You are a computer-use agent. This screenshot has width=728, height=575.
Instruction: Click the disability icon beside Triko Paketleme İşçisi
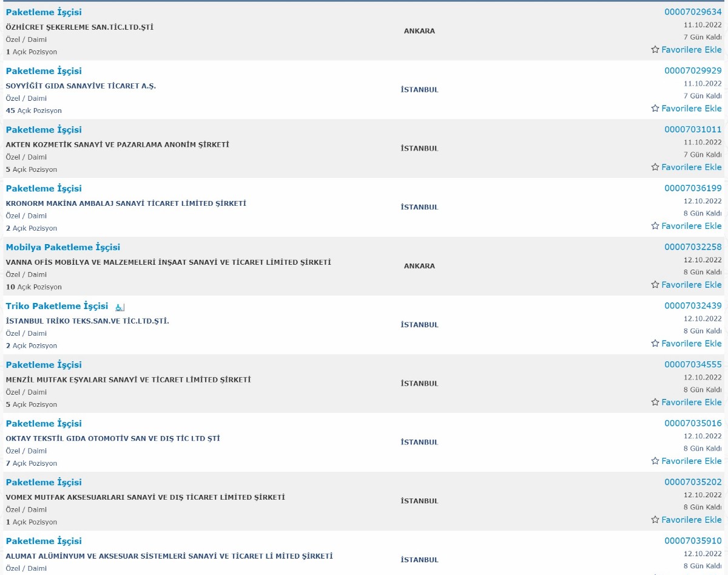pos(120,307)
